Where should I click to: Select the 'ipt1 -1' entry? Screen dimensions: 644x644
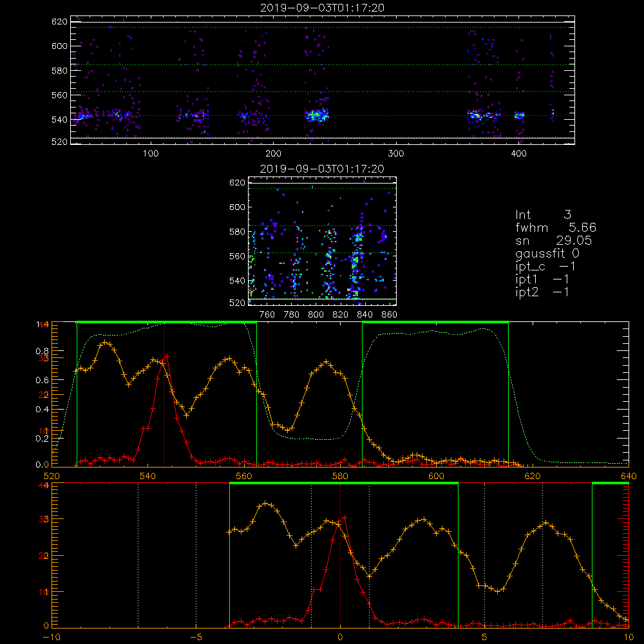(x=542, y=279)
